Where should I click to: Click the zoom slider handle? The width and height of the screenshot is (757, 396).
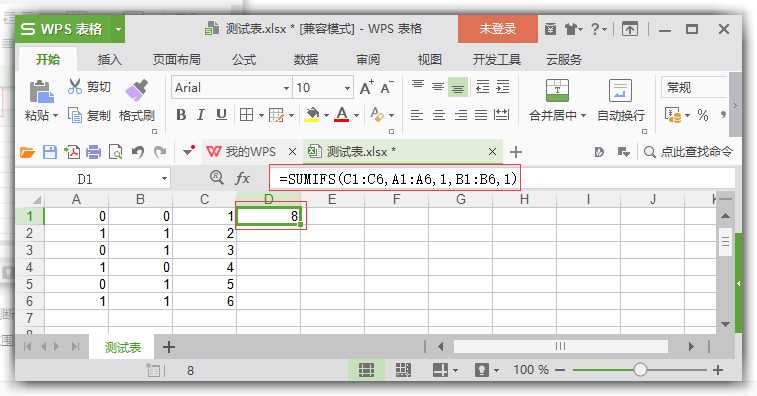coord(640,370)
